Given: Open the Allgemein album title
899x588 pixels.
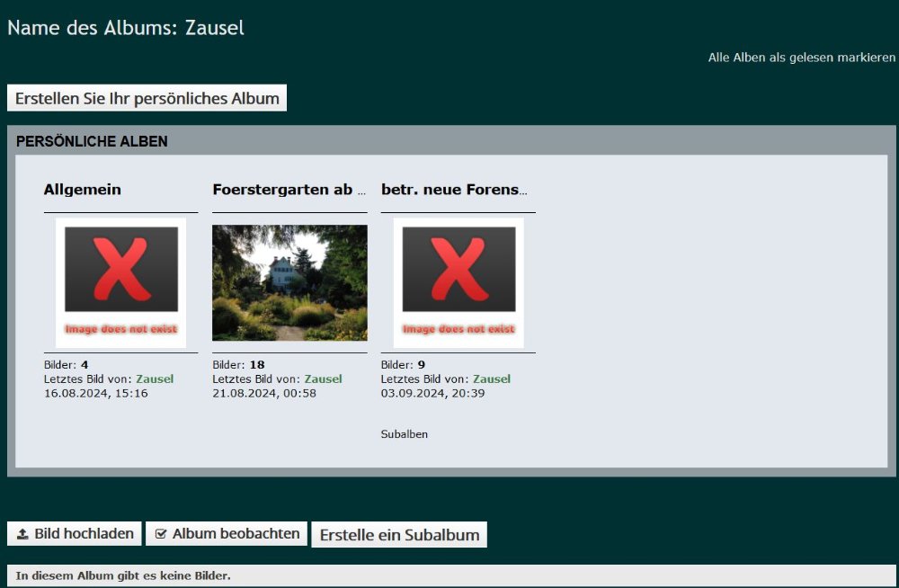Looking at the screenshot, I should click(83, 190).
